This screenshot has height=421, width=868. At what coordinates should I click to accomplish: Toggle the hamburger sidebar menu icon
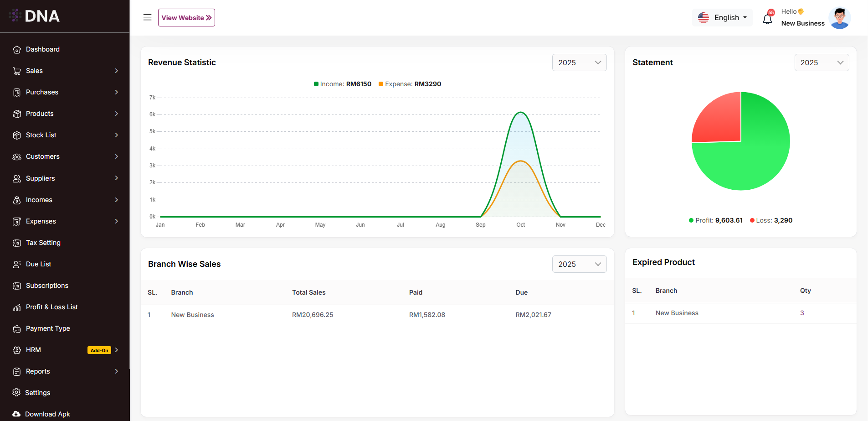pos(147,17)
